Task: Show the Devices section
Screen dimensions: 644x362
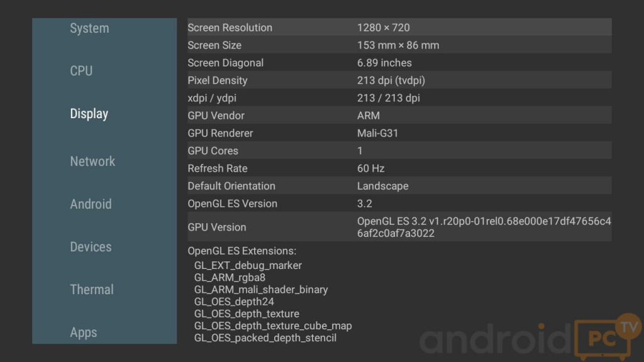Action: pyautogui.click(x=91, y=247)
